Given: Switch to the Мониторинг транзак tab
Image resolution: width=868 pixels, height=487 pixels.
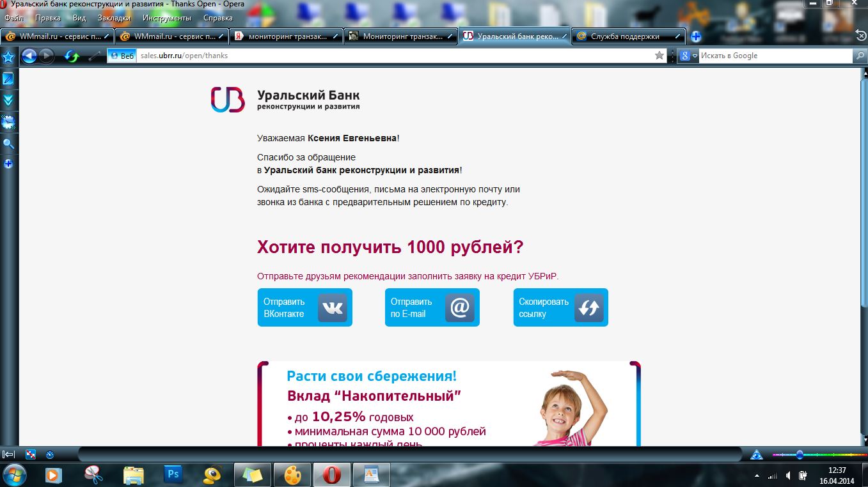Looking at the screenshot, I should coord(401,36).
